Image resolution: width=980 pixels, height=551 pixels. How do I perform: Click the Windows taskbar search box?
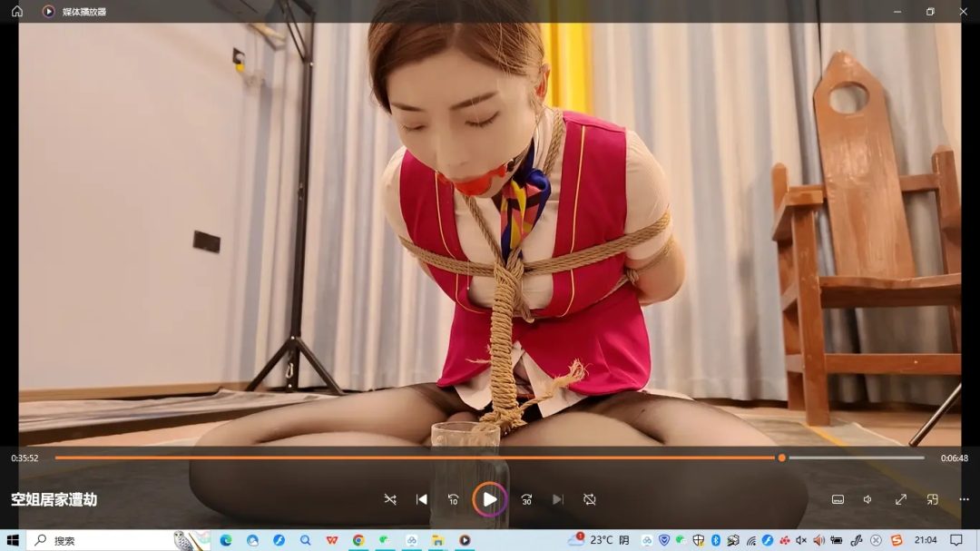(x=100, y=540)
